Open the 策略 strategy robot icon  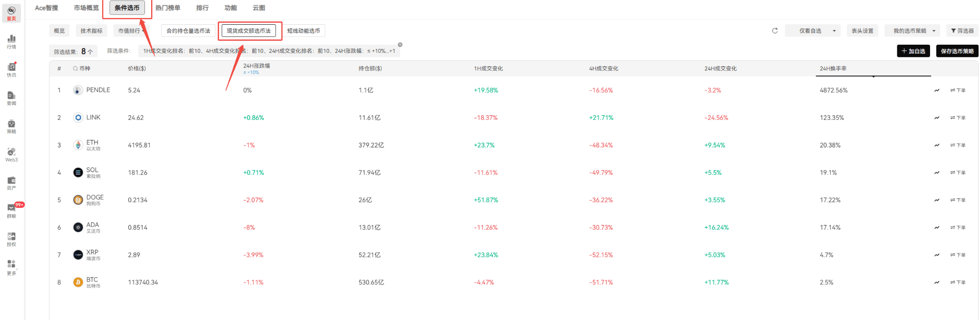(11, 126)
